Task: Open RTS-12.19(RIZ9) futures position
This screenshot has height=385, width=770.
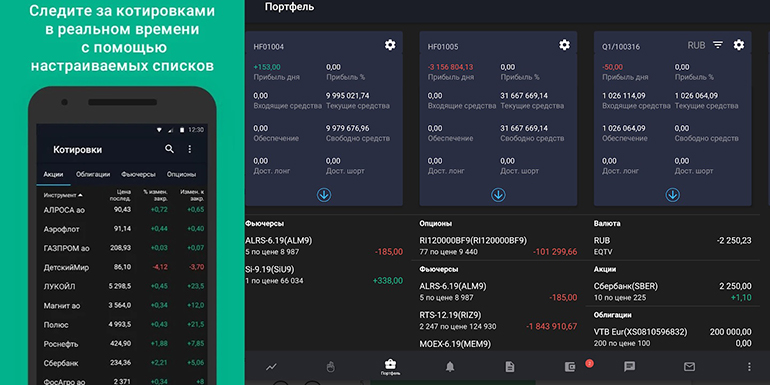Action: [498, 320]
